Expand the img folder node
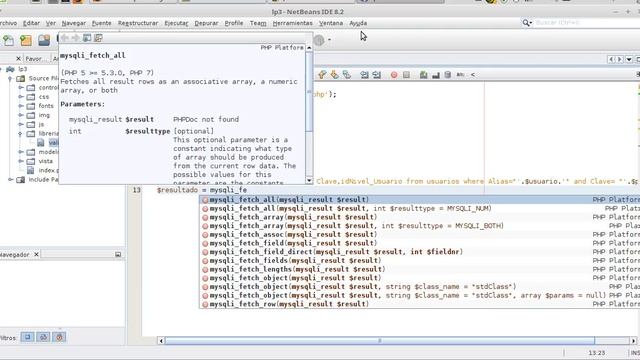Image resolution: width=640 pixels, height=360 pixels. click(21, 115)
